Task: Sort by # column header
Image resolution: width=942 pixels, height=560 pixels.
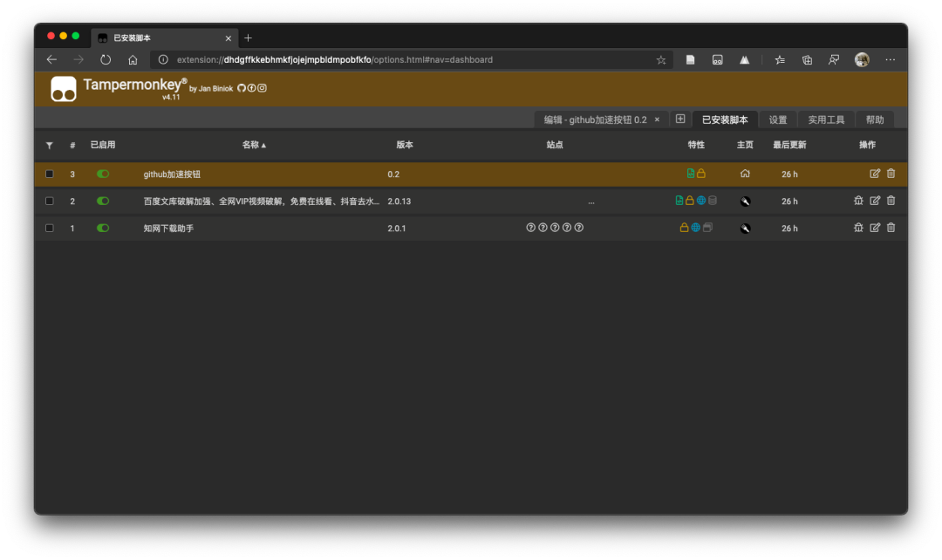Action: tap(72, 145)
